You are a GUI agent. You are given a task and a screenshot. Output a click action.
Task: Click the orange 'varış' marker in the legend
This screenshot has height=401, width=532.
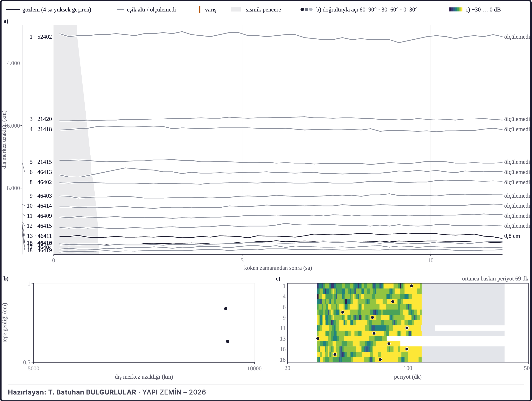[x=200, y=10]
